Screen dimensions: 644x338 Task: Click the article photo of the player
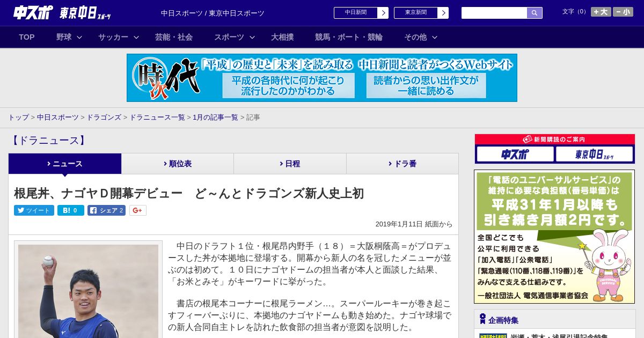point(89,291)
